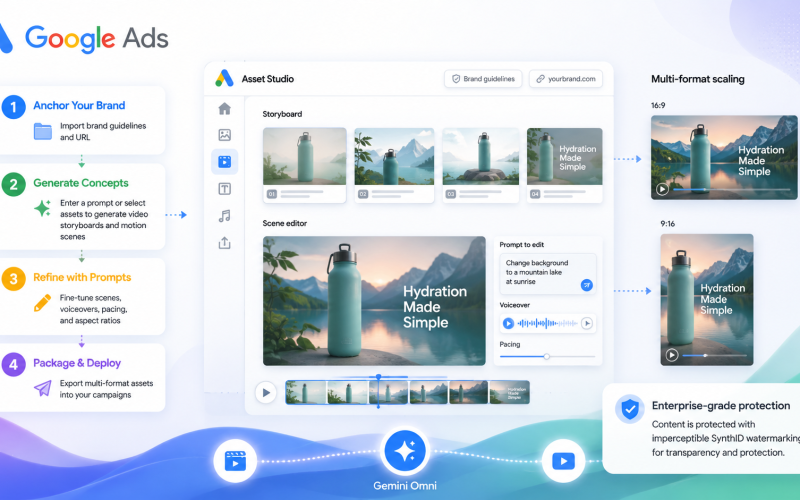The image size is (800, 500).
Task: Click the Export upload icon in sidebar
Action: coord(224,243)
